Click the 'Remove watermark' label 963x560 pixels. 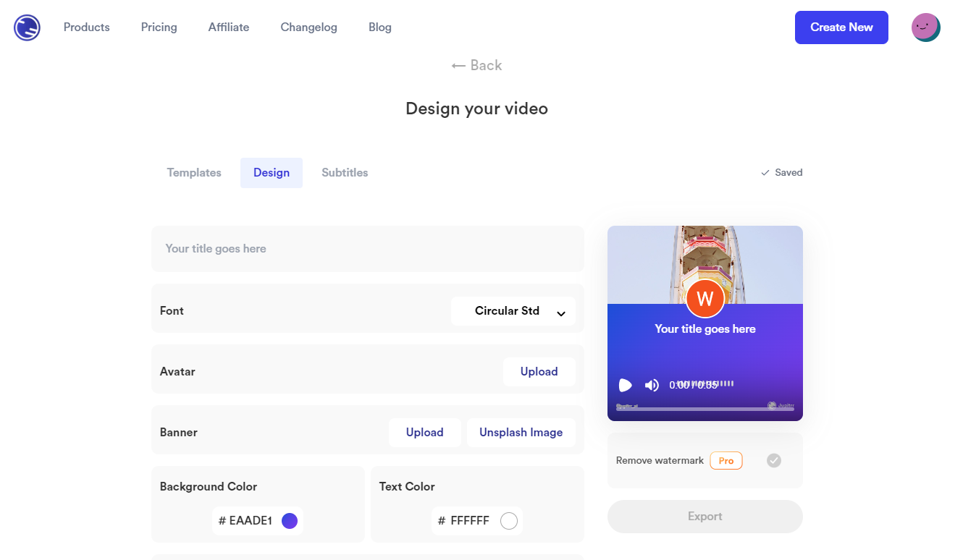(660, 461)
